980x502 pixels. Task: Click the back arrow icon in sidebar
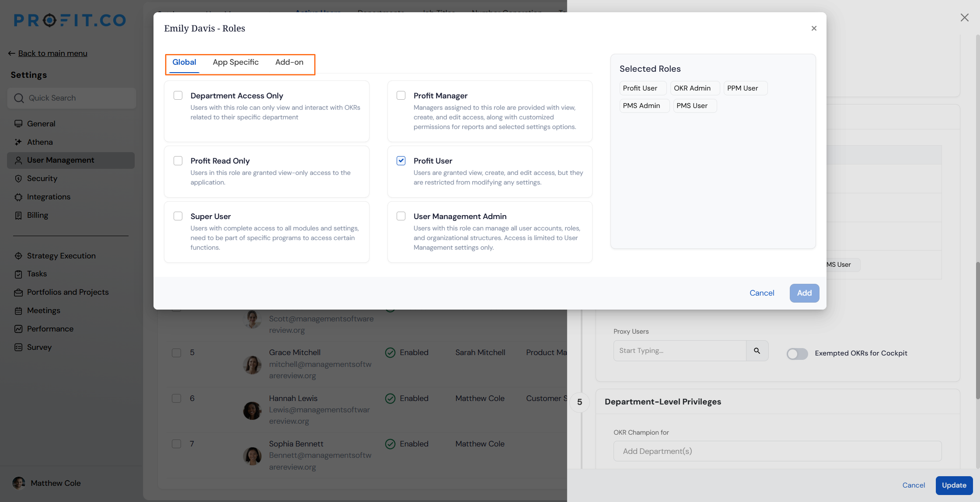(x=12, y=53)
